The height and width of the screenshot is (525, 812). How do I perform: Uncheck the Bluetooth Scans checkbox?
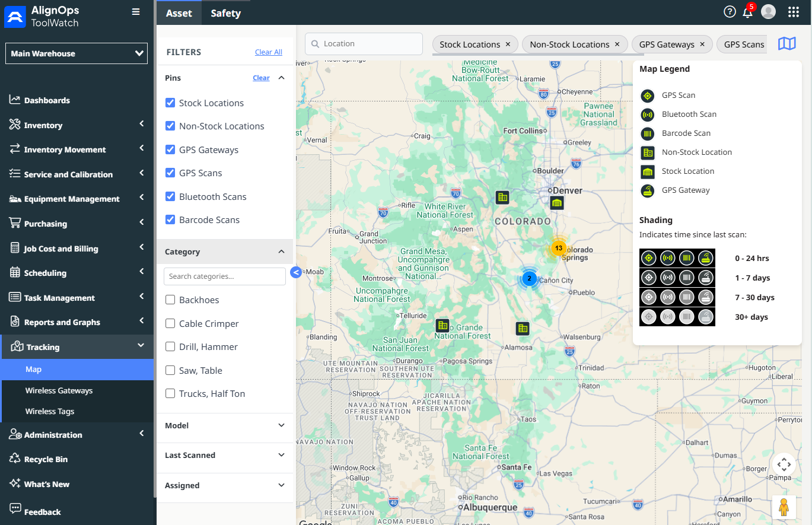coord(170,196)
